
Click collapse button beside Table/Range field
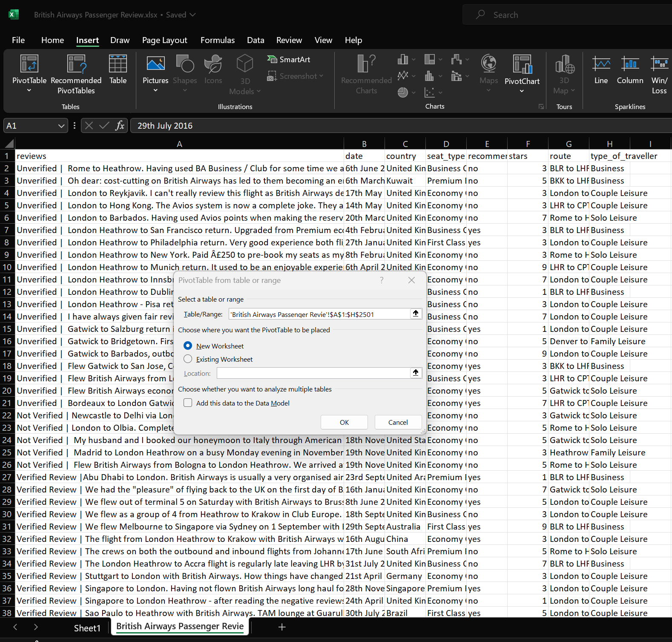click(x=416, y=314)
